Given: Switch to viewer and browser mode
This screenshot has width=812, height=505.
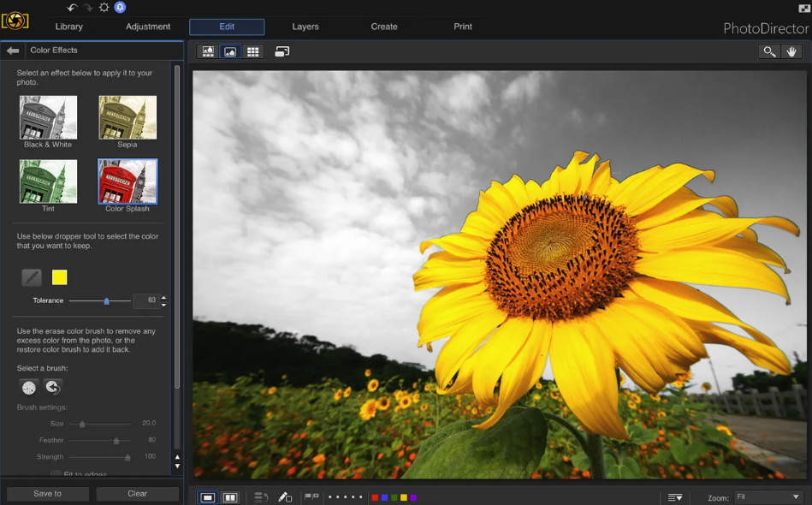Looking at the screenshot, I should (208, 51).
